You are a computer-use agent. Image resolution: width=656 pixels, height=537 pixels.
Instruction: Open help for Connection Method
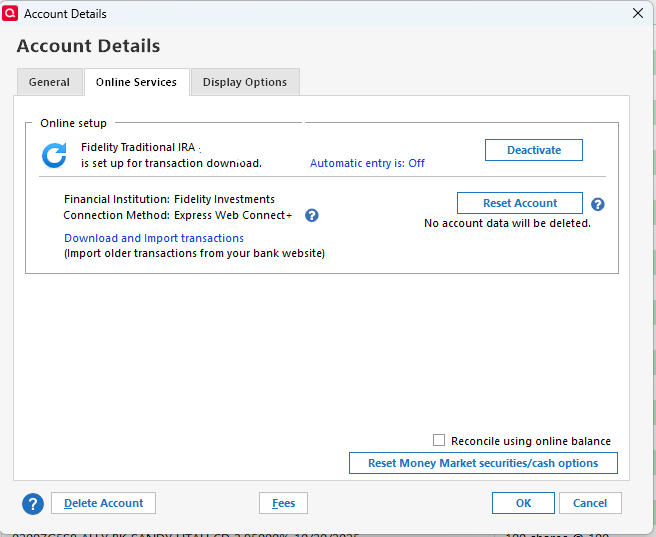312,215
